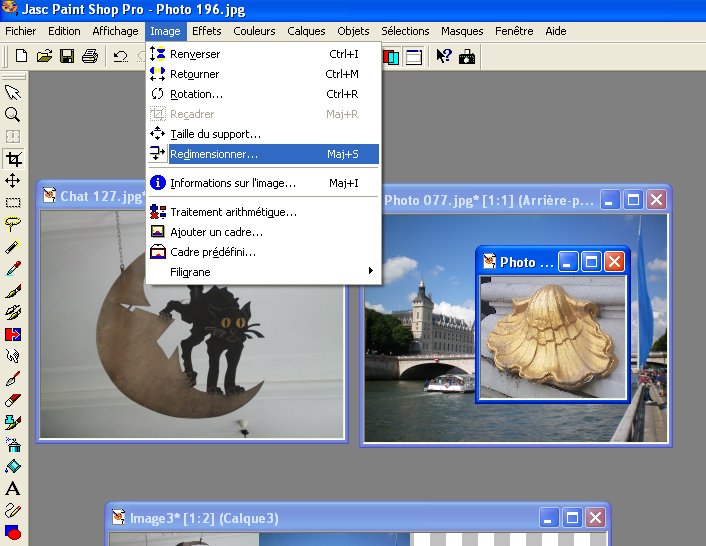Open the Affichage menu
This screenshot has width=706, height=546.
click(115, 31)
